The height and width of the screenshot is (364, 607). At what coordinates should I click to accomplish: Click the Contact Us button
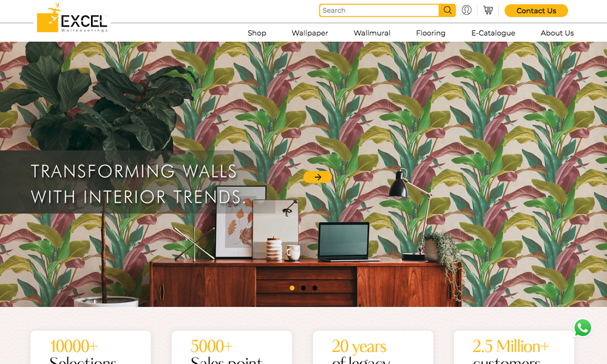pos(536,10)
